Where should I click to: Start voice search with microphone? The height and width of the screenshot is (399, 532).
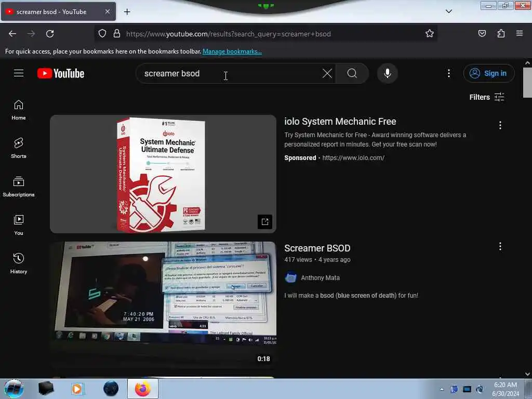(387, 73)
